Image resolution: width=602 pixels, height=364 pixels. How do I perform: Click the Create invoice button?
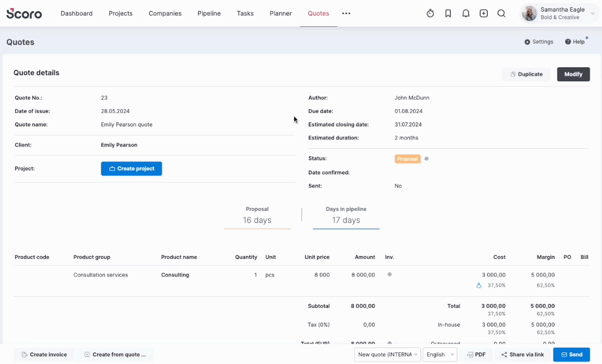(x=44, y=354)
